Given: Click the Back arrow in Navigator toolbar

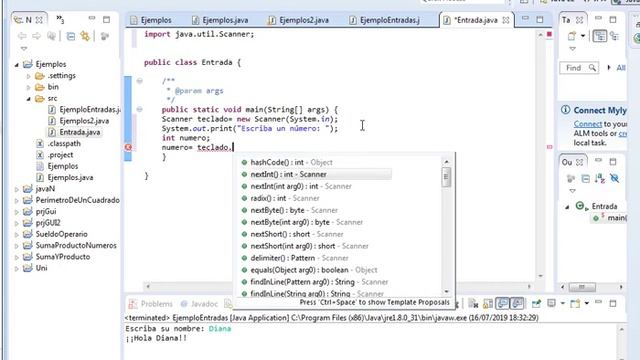Looking at the screenshot, I should coord(22,36).
